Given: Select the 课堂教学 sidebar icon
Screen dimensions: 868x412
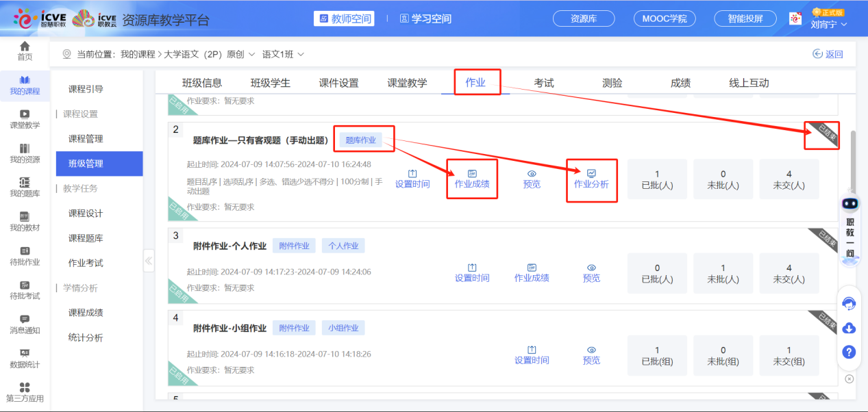Looking at the screenshot, I should pos(24,118).
